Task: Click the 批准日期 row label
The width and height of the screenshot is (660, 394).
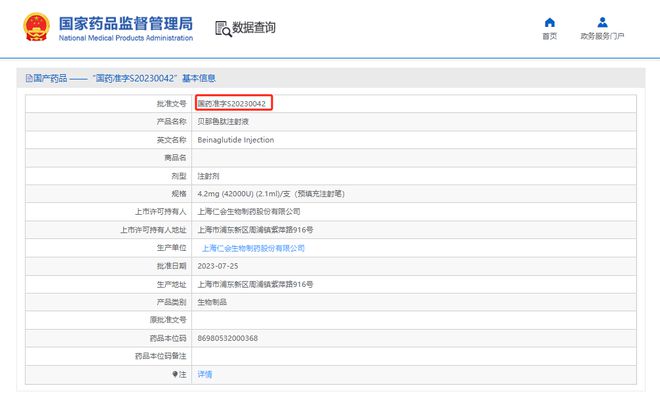Action: click(171, 266)
